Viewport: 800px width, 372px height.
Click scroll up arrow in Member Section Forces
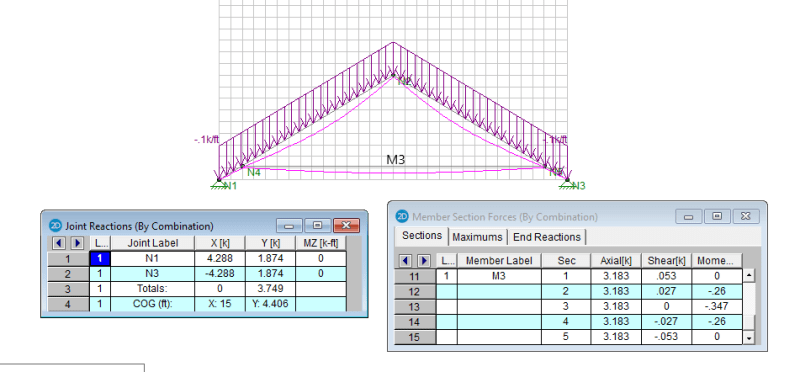click(x=748, y=276)
